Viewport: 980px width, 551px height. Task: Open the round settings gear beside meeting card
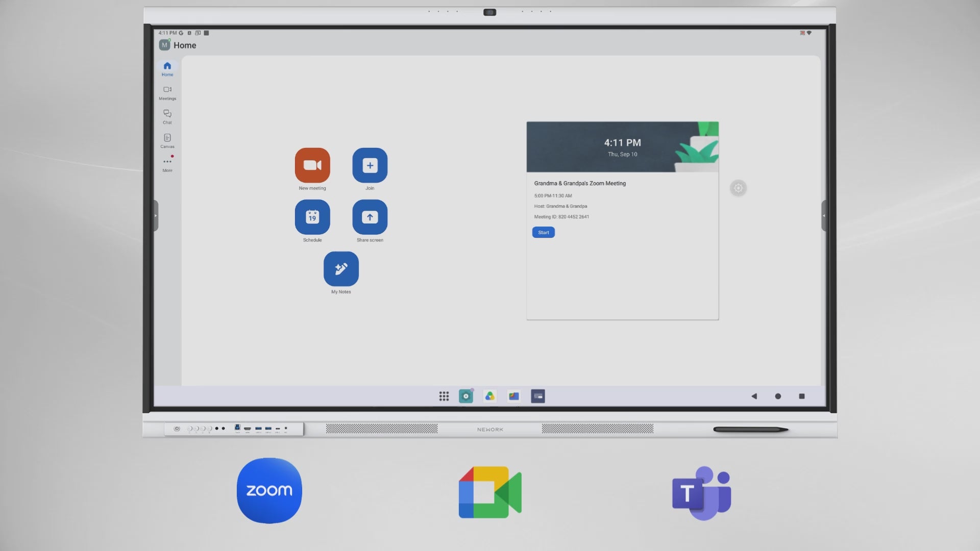click(x=738, y=188)
